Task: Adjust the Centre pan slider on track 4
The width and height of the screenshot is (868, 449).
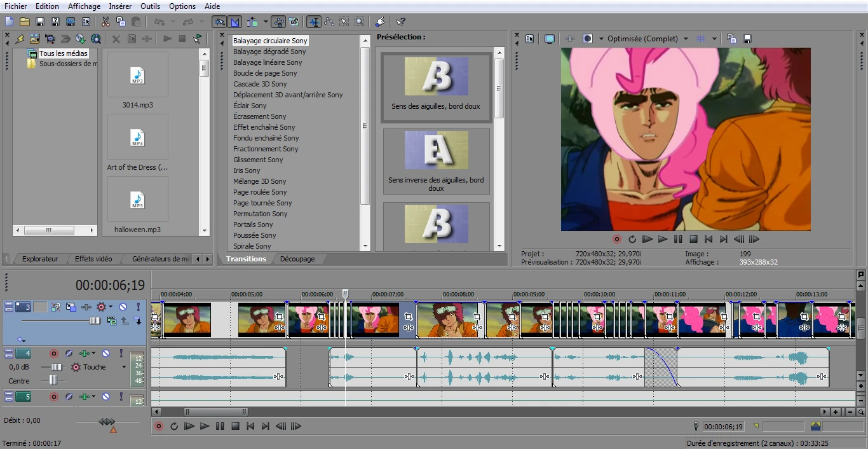Action: click(x=53, y=380)
